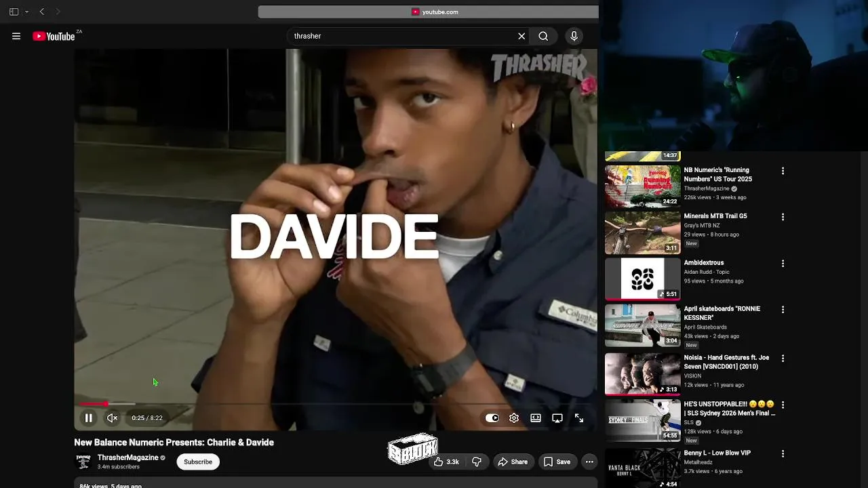The image size is (868, 488).
Task: Click the 'Gray's MTB NZ' channel name
Action: [x=702, y=226]
